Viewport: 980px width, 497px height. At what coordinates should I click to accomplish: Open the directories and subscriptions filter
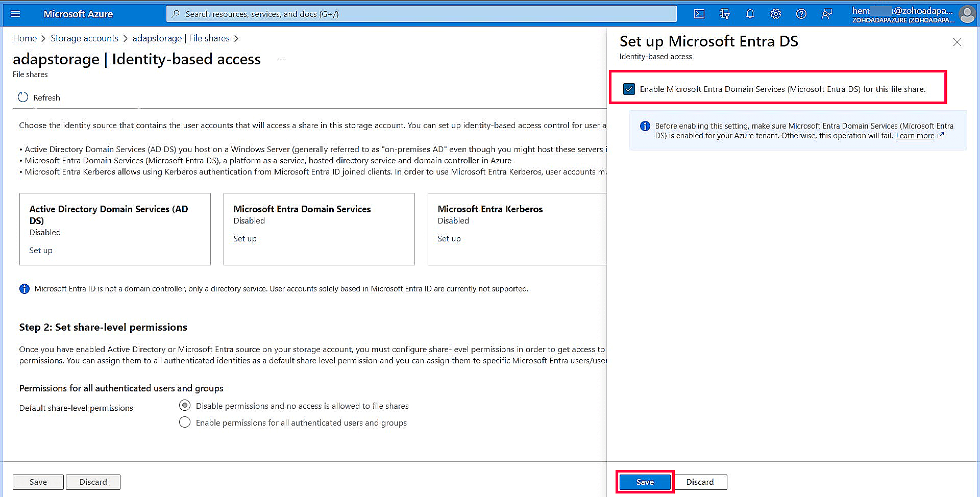724,14
